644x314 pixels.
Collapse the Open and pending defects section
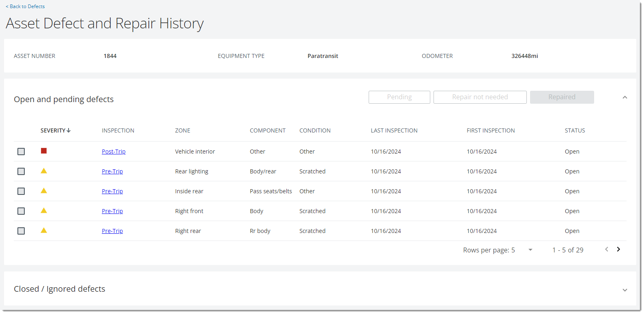click(625, 97)
